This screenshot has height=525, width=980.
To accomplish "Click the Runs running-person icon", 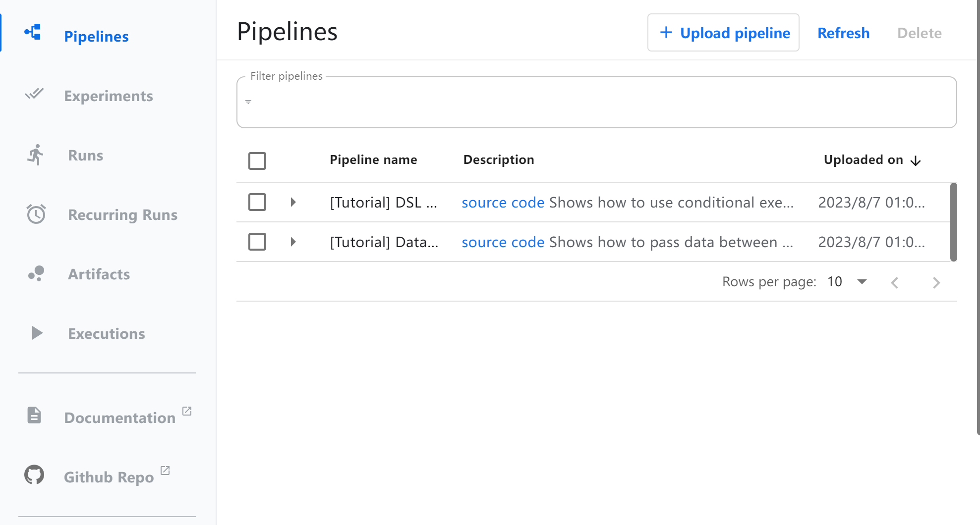I will coord(35,155).
